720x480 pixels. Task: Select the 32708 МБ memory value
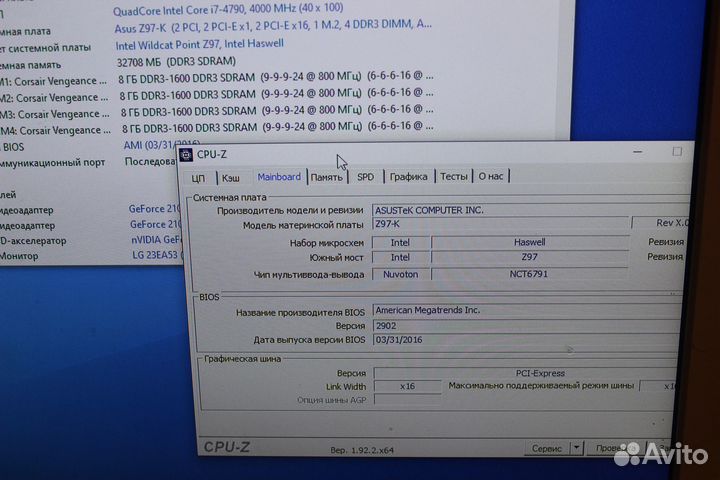pos(176,62)
